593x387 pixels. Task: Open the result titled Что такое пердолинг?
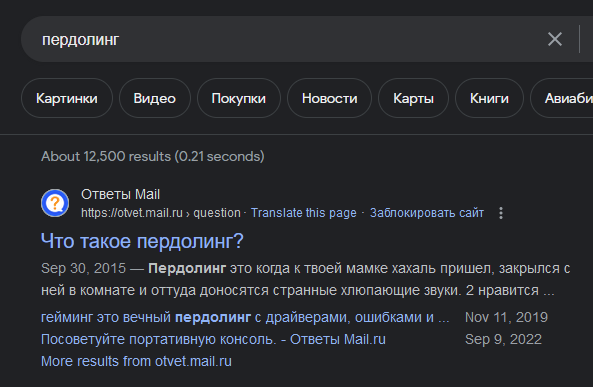coord(142,241)
